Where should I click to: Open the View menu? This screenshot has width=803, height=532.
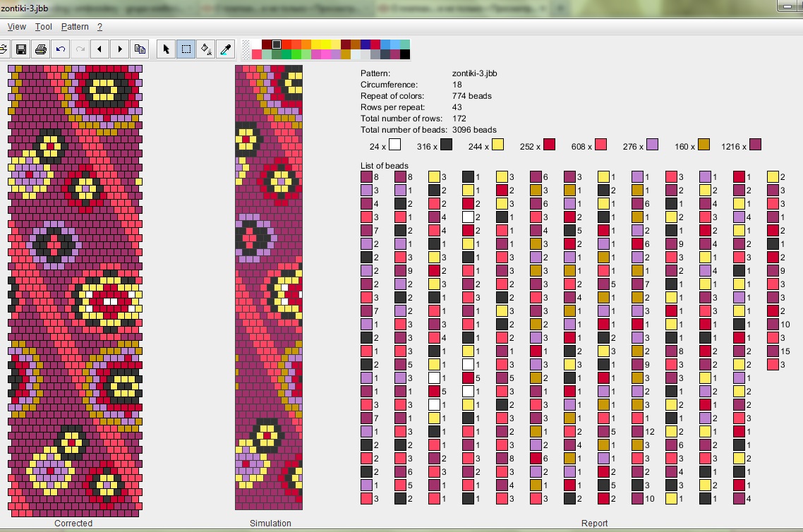pyautogui.click(x=16, y=27)
